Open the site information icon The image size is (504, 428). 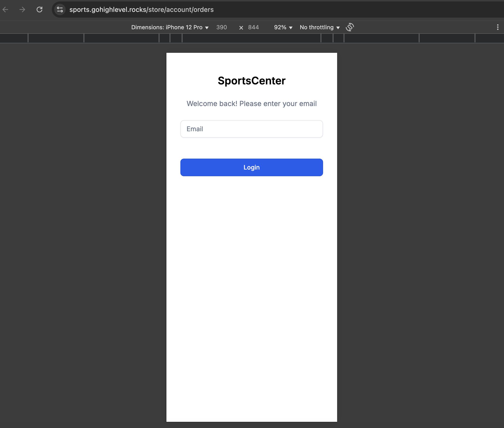(60, 10)
